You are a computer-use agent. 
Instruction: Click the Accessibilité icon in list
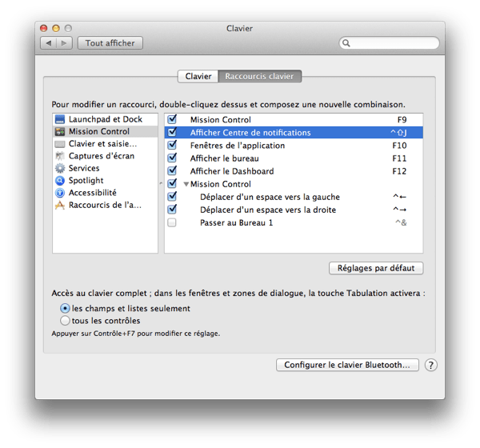[60, 193]
